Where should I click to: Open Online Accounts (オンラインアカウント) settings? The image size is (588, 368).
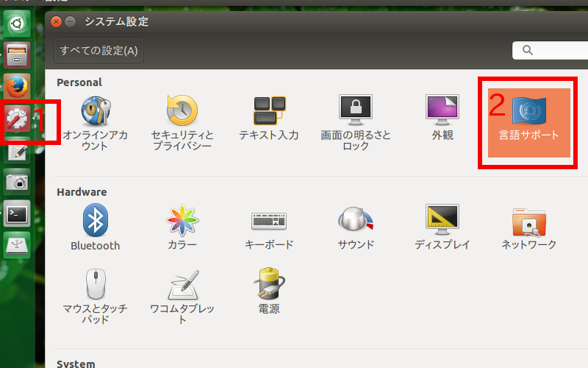tap(96, 121)
